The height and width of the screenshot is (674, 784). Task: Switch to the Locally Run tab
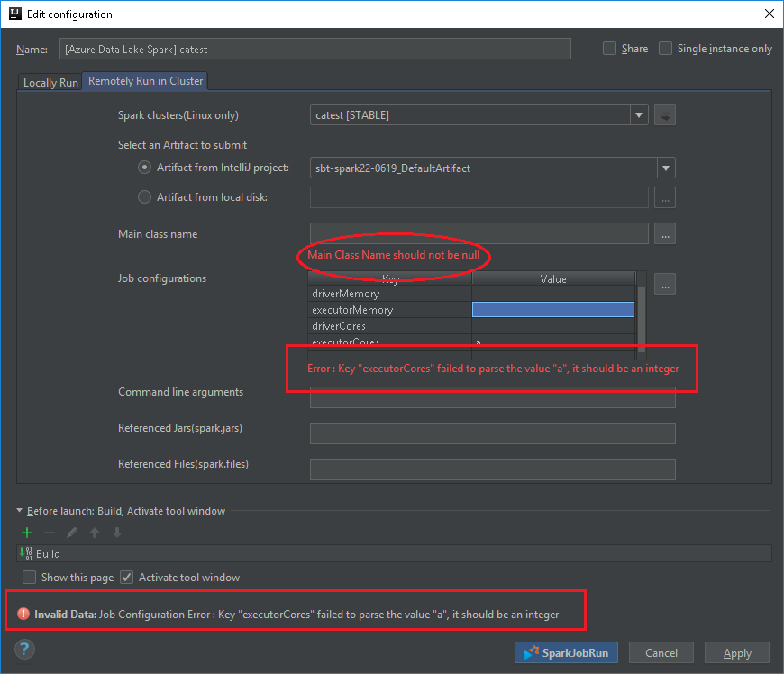(50, 82)
